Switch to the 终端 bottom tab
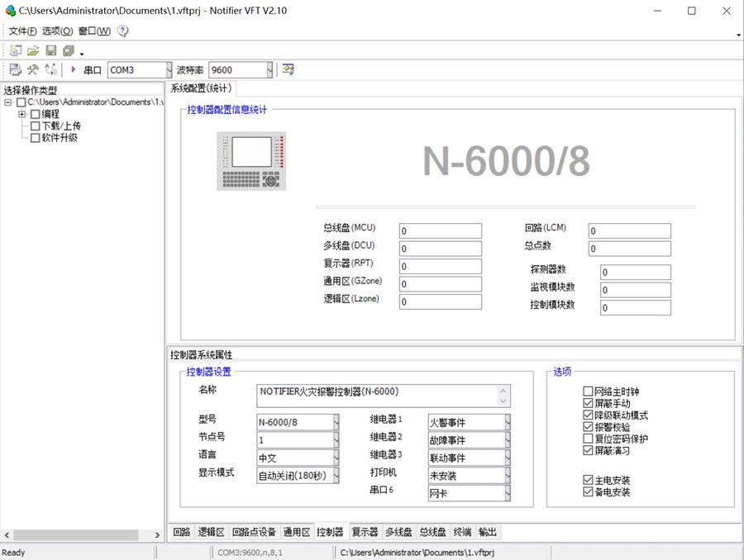The height and width of the screenshot is (560, 744). [x=463, y=532]
